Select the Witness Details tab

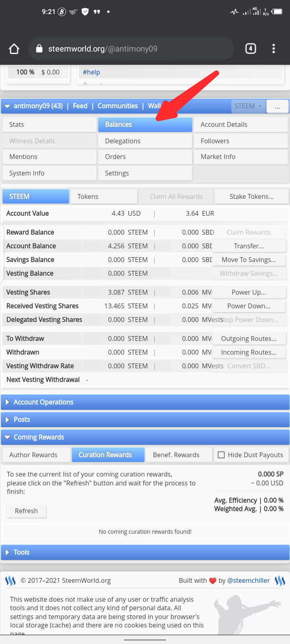(x=50, y=141)
